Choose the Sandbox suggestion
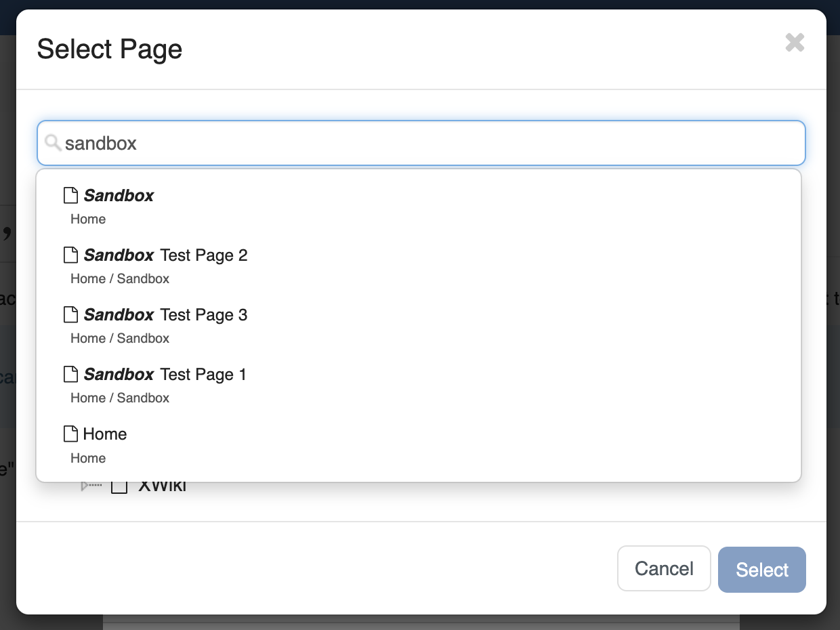 (119, 196)
